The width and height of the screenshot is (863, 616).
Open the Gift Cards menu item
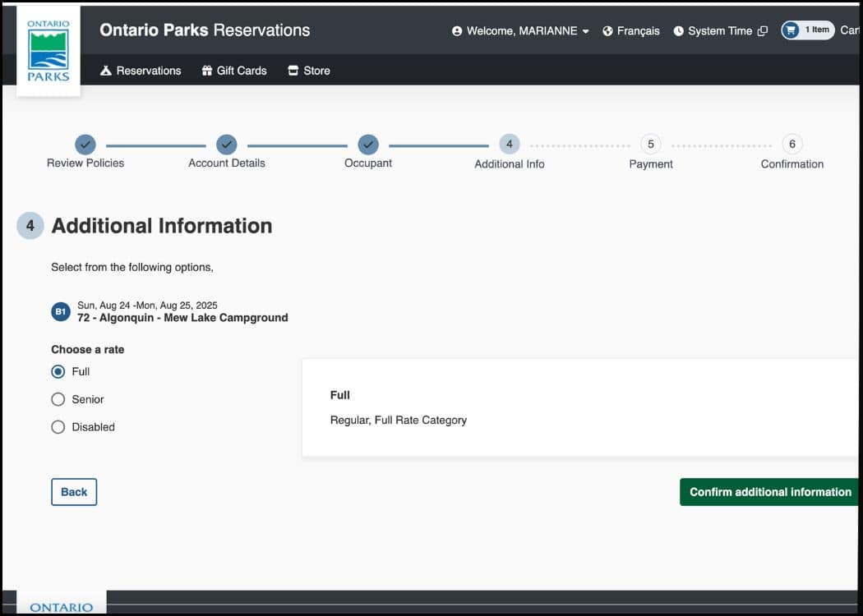tap(234, 71)
